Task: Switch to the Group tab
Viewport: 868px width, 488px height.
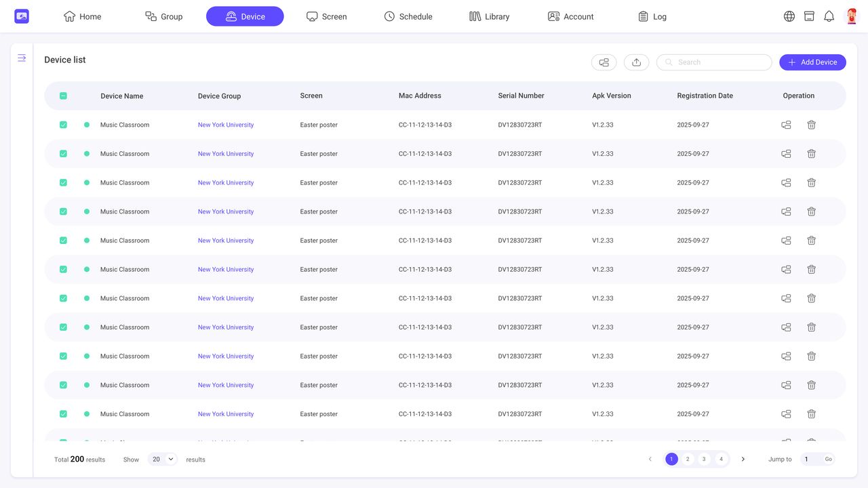Action: (x=164, y=16)
